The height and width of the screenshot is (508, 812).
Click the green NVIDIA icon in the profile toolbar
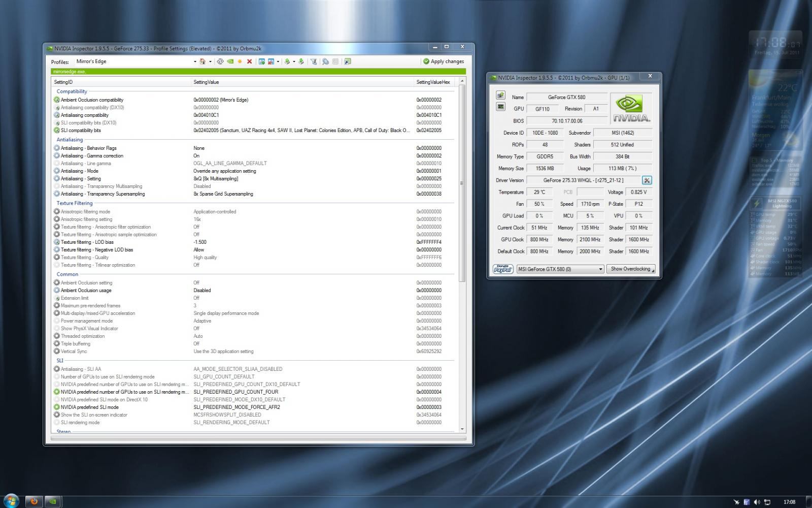point(230,61)
